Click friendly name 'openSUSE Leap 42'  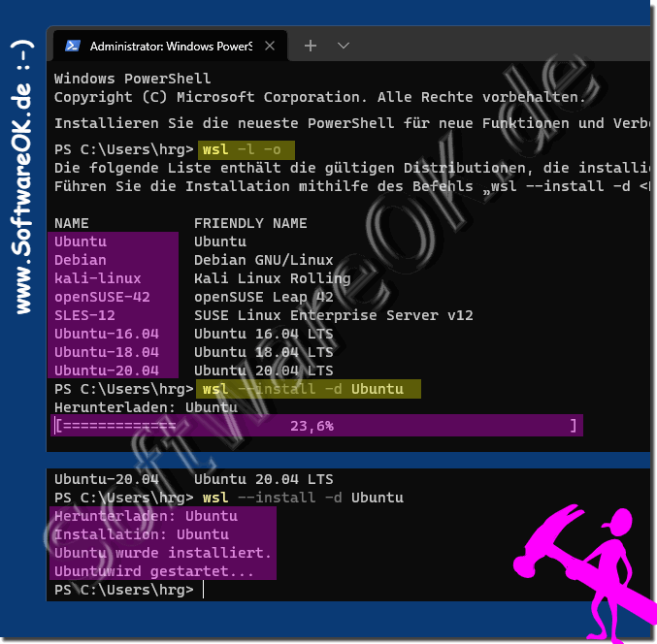coord(264,298)
